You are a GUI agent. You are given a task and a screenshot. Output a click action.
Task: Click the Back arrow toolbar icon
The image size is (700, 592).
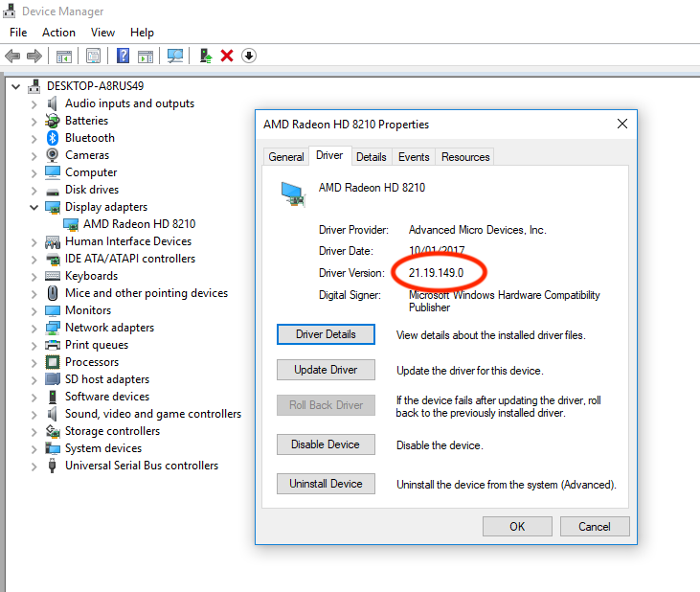12,57
